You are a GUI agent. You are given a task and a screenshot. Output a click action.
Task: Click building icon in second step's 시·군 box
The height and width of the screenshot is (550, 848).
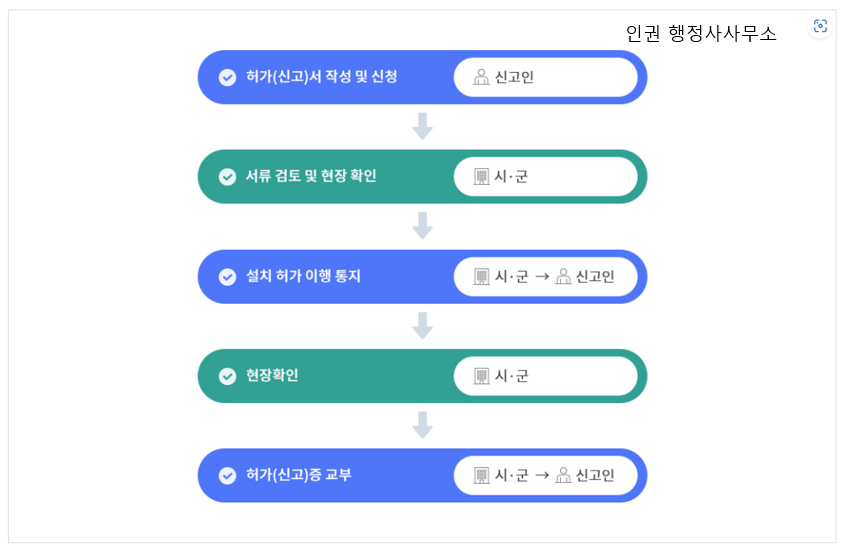481,177
